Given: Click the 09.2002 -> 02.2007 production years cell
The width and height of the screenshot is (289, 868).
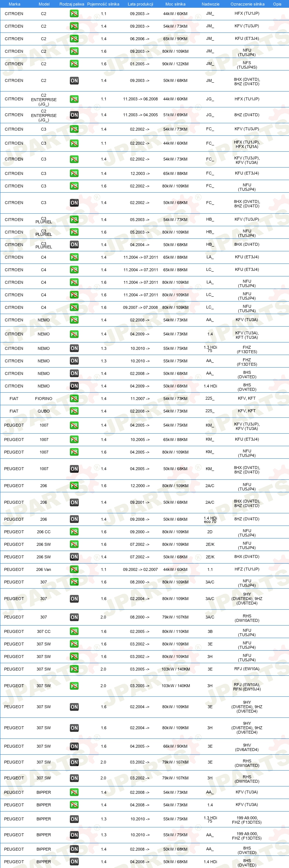Looking at the screenshot, I should point(140,569).
